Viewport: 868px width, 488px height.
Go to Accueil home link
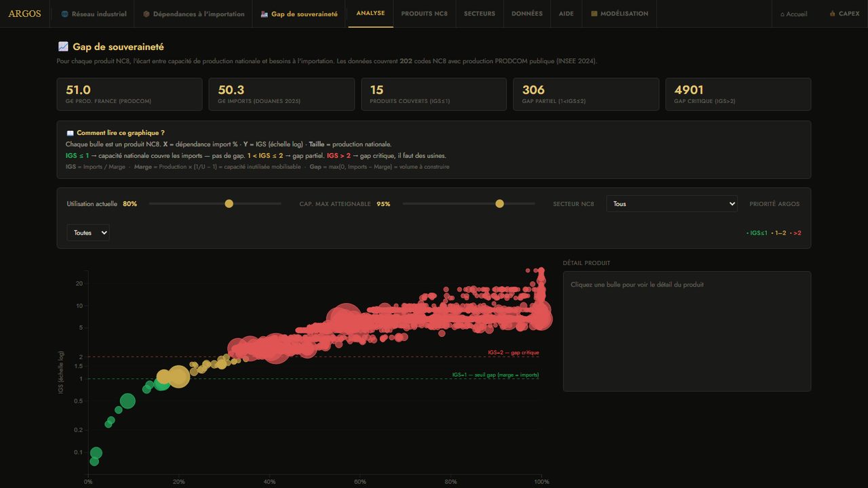(x=793, y=14)
